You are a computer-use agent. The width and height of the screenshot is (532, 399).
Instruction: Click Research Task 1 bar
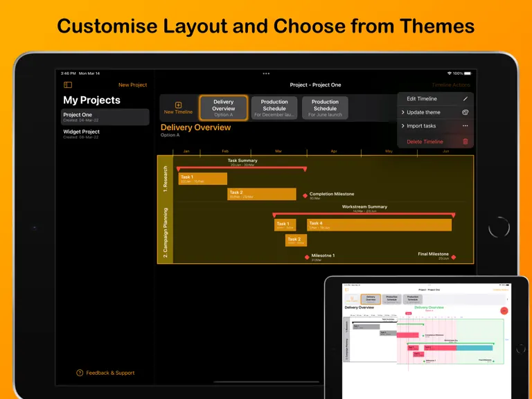point(203,179)
